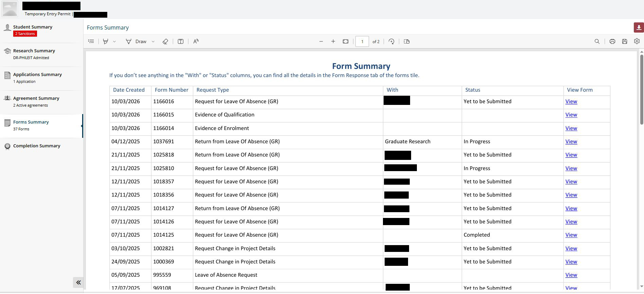Image resolution: width=644 pixels, height=294 pixels.
Task: Activate the read aloud icon
Action: [196, 41]
